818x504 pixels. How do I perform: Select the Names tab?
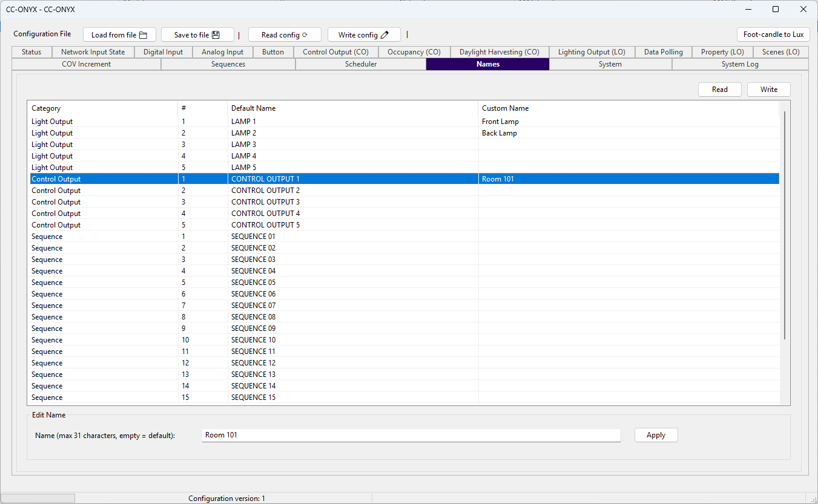point(488,64)
